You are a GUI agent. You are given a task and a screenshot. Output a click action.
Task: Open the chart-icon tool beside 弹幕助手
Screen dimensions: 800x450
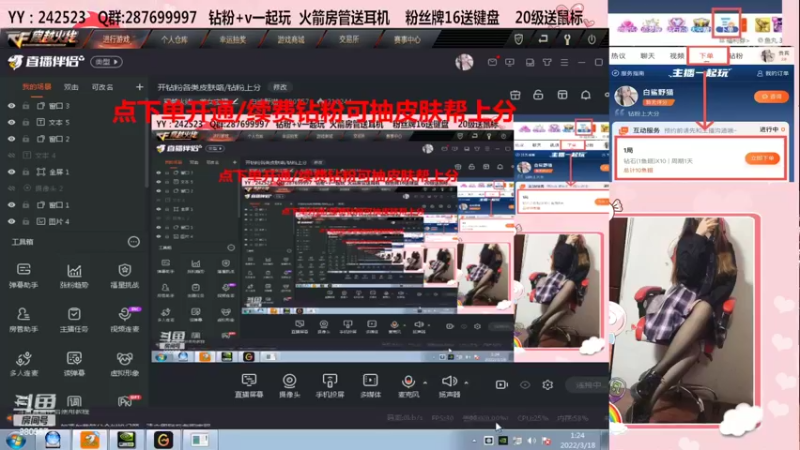tap(74, 276)
